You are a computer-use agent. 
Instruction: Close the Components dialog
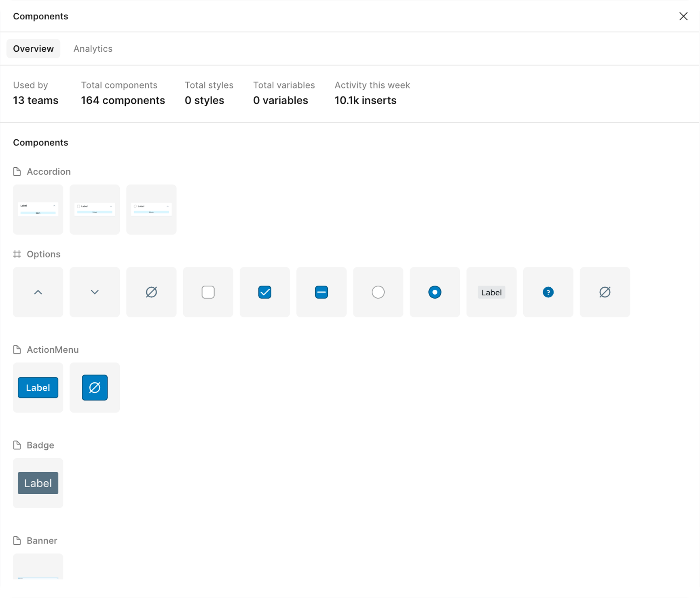click(x=683, y=16)
